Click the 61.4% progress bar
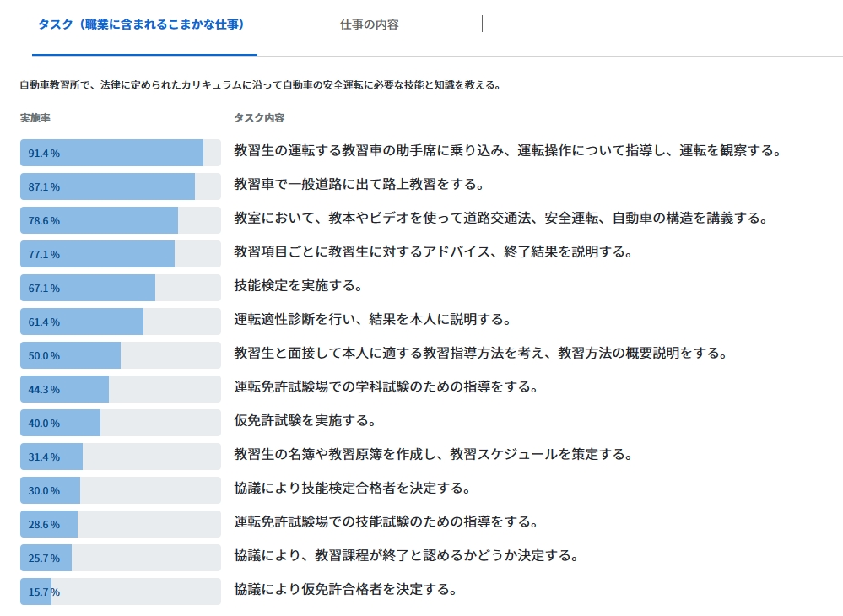 click(x=120, y=322)
